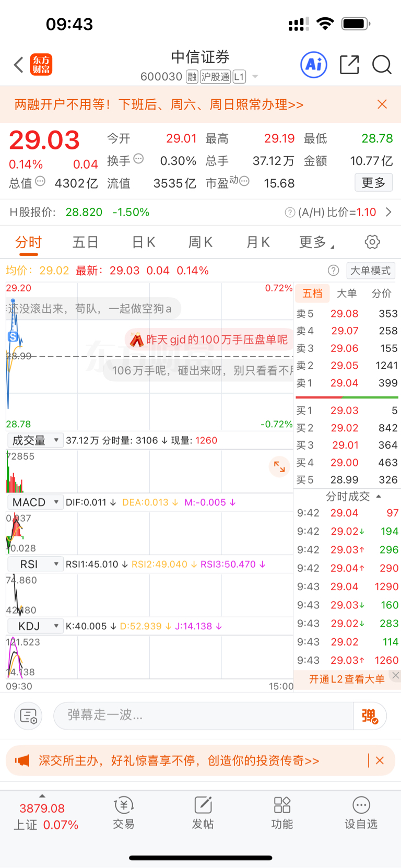Tap 卖5 price 29.08 row

pyautogui.click(x=347, y=313)
